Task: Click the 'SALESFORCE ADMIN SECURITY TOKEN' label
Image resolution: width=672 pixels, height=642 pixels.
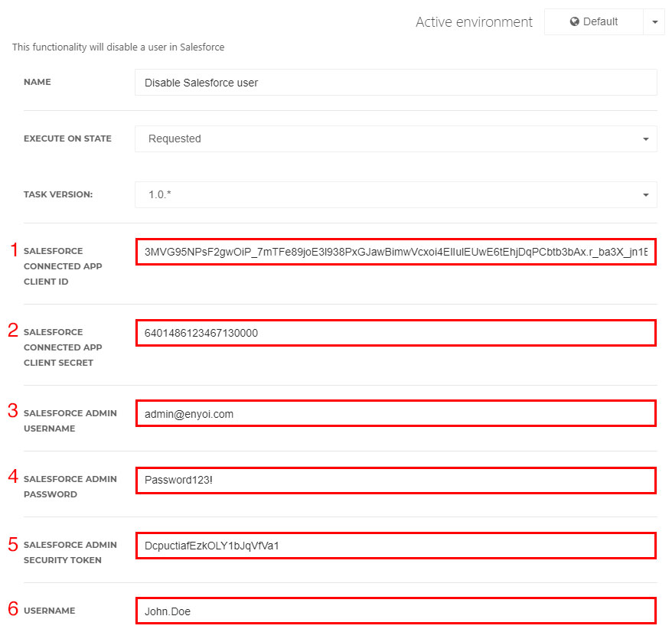Action: 70,552
